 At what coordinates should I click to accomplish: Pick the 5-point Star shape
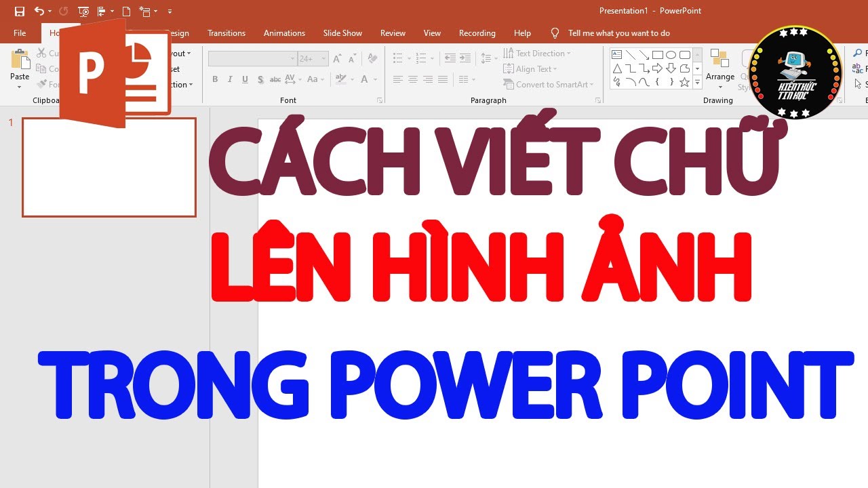685,82
